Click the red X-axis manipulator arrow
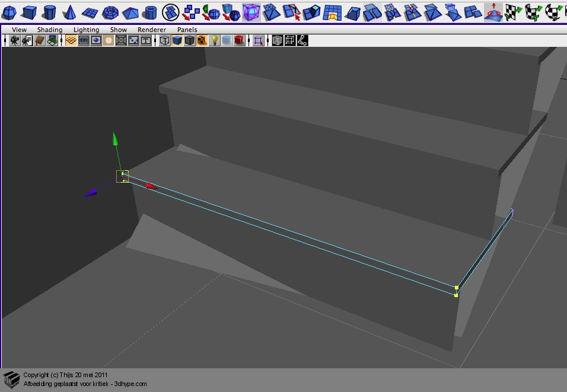 [x=151, y=186]
